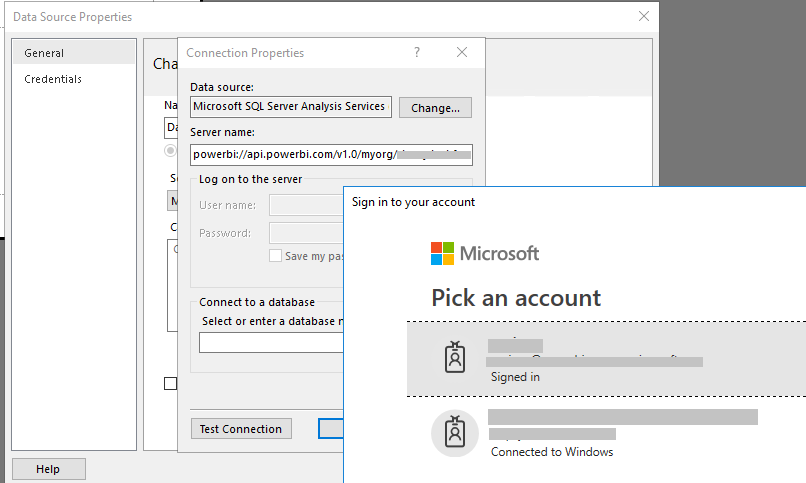
Task: Choose the account marked Signed in
Action: (x=606, y=359)
